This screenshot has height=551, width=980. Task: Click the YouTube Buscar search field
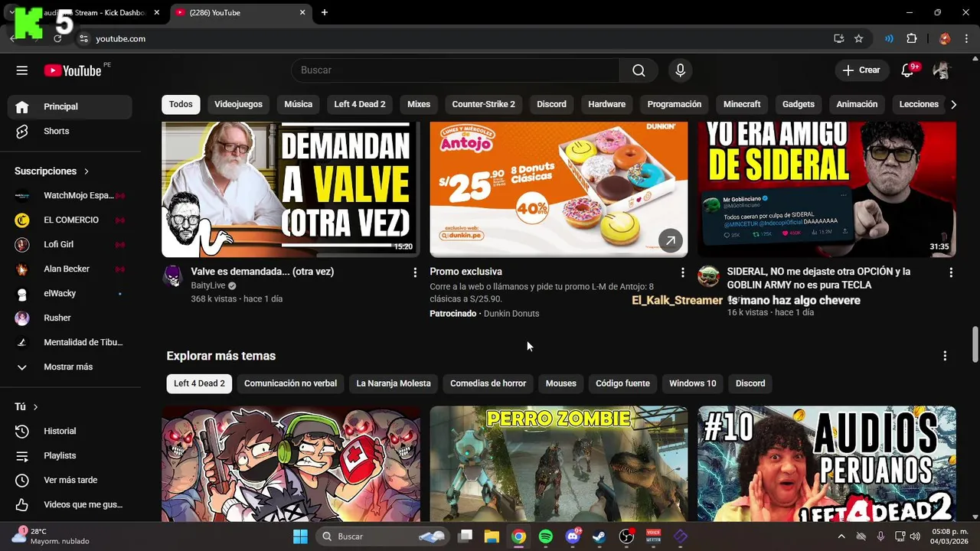pos(456,70)
